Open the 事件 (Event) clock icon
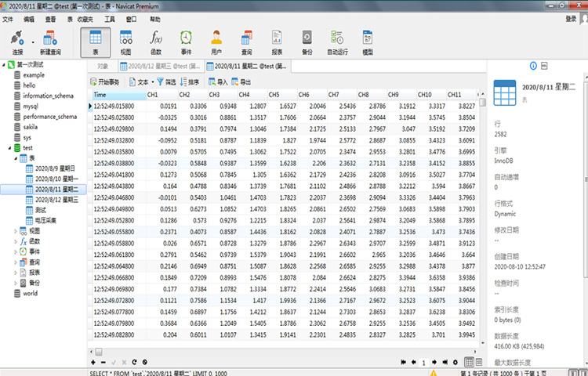This screenshot has width=588, height=376. click(x=186, y=40)
